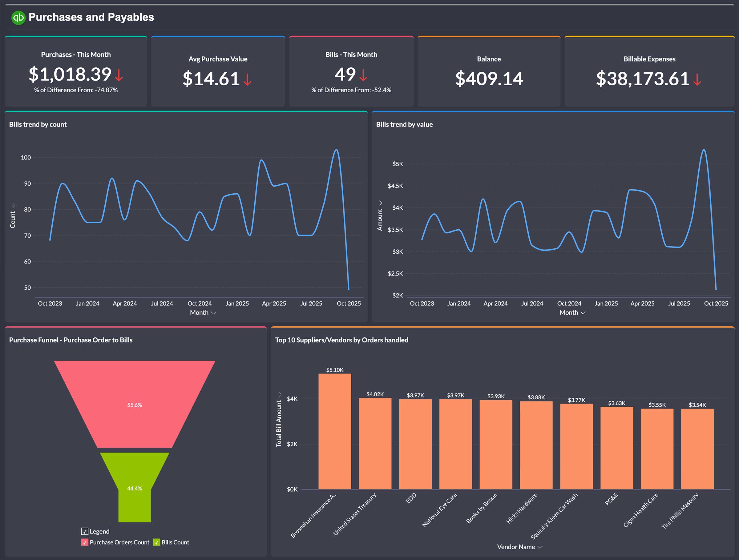Screen dimensions: 739x560
Task: Click the $5K label on the Amount axis
Action: pos(398,164)
